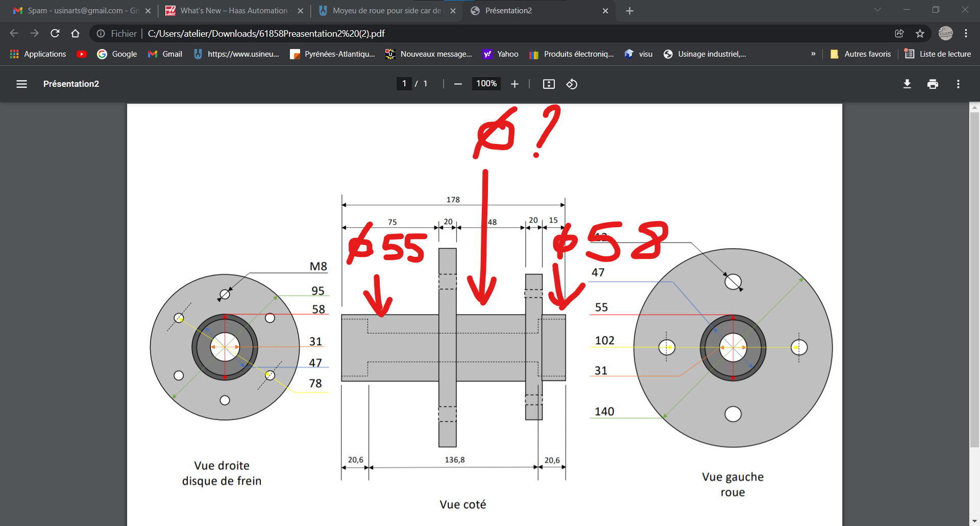This screenshot has height=526, width=980.
Task: Open the Chrome profile avatar
Action: tap(945, 33)
